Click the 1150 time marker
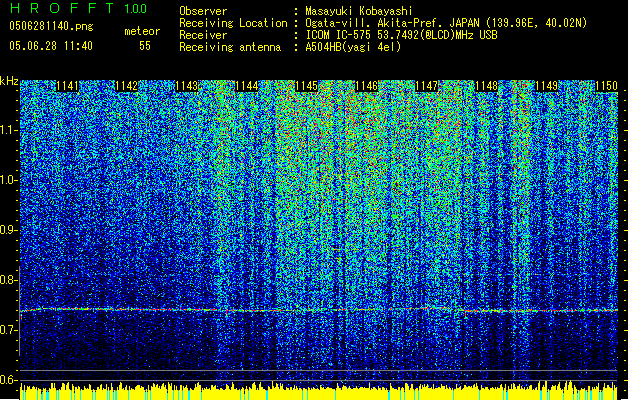This screenshot has width=629, height=400. coord(607,86)
